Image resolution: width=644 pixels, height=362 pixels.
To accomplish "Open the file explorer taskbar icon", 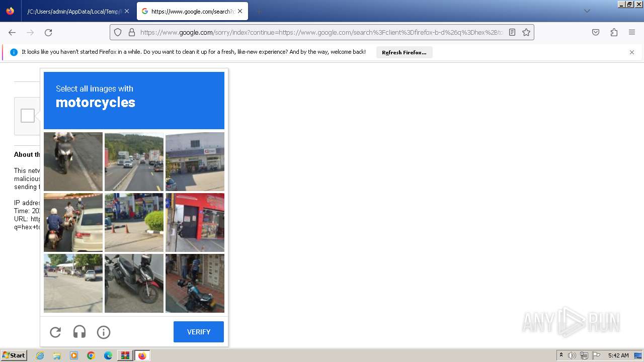I will (57, 355).
